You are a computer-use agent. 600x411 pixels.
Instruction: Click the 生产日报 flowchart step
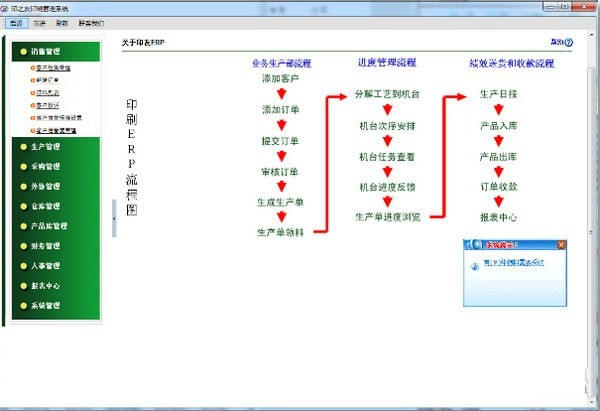click(499, 94)
